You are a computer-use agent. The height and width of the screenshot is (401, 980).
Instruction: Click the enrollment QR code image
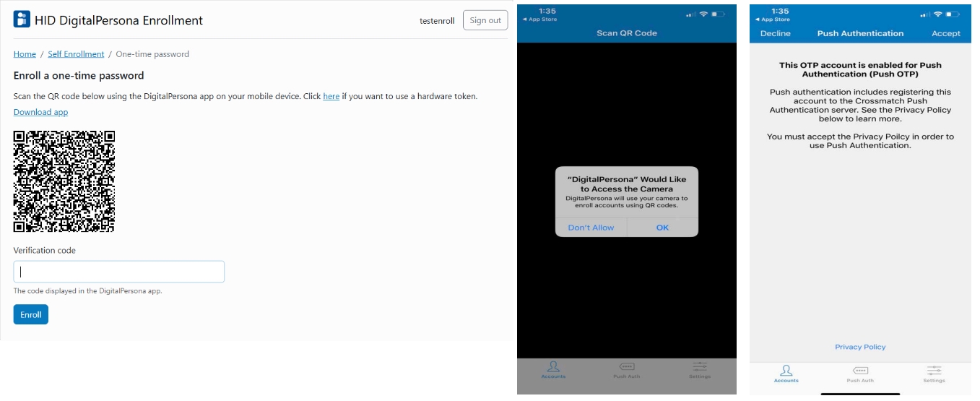click(x=64, y=181)
